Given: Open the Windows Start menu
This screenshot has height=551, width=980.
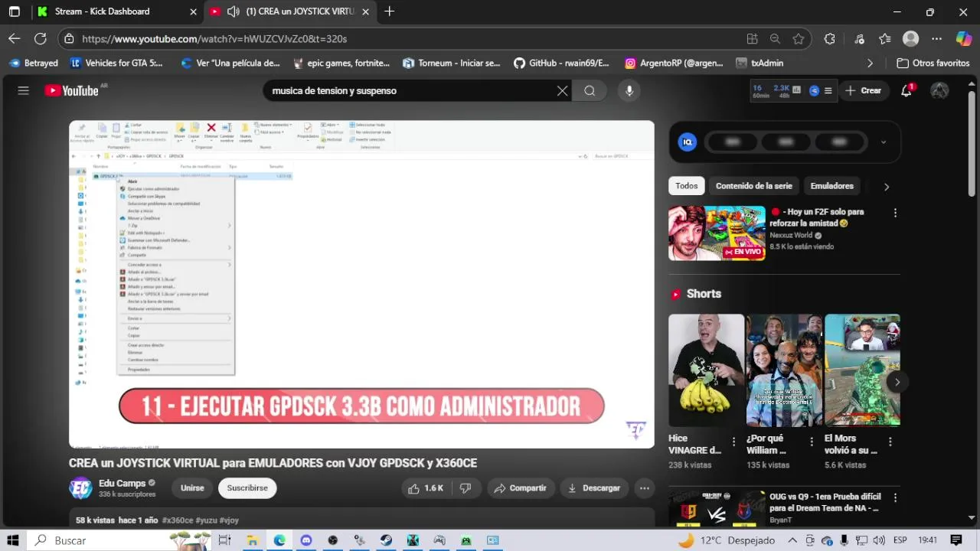Looking at the screenshot, I should click(x=13, y=540).
